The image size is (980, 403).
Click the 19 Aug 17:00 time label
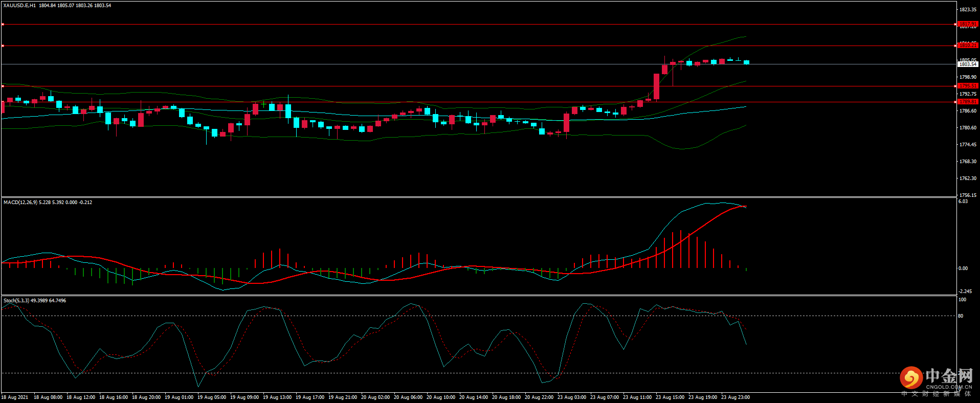point(310,397)
